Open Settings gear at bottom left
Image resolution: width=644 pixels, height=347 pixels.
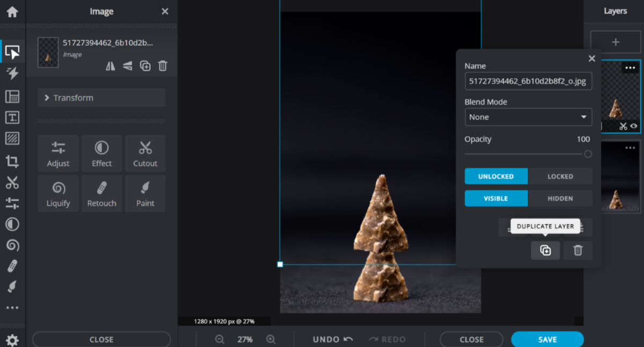point(12,339)
